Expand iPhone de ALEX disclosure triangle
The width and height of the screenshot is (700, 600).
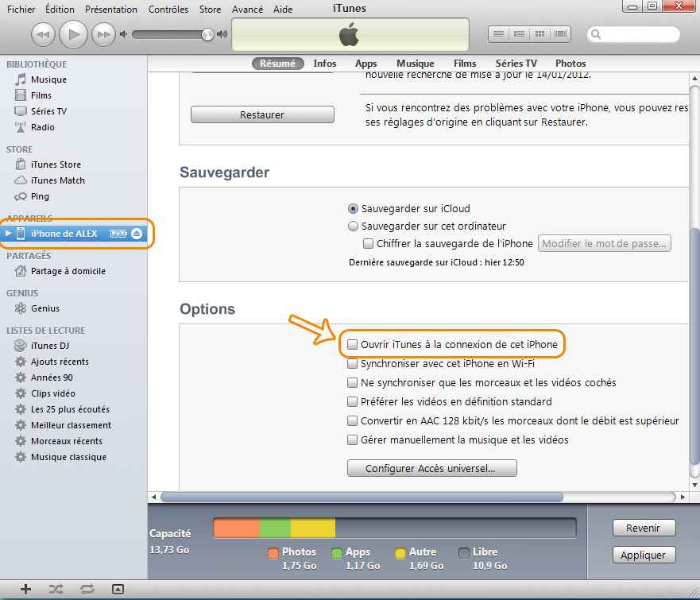[8, 234]
